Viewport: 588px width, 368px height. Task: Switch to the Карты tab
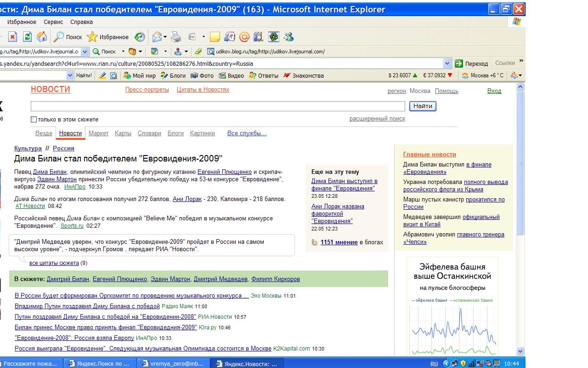(x=123, y=133)
